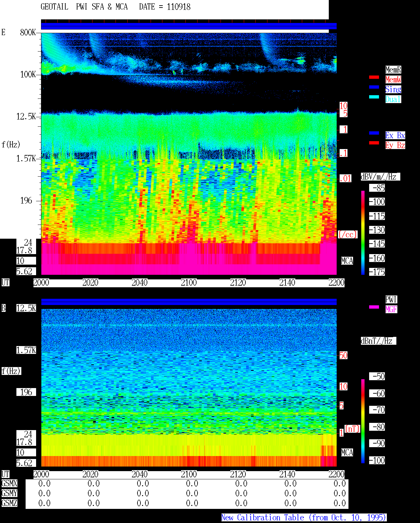Click MCA label beside B panel
Image resolution: width=420 pixels, height=523 pixels.
[x=347, y=452]
